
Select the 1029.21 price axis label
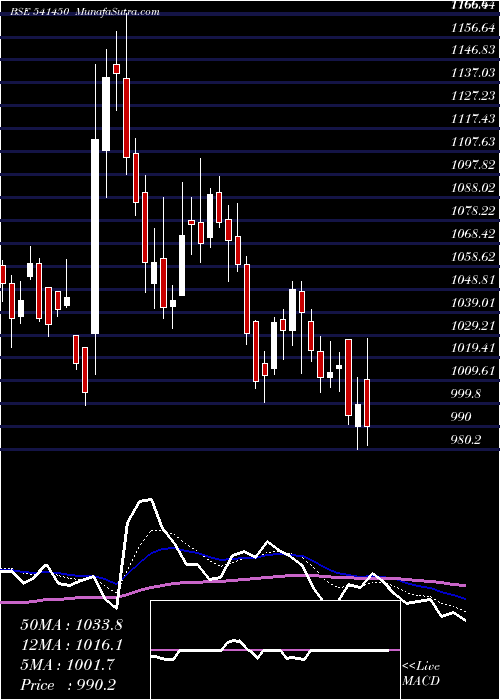(x=473, y=325)
